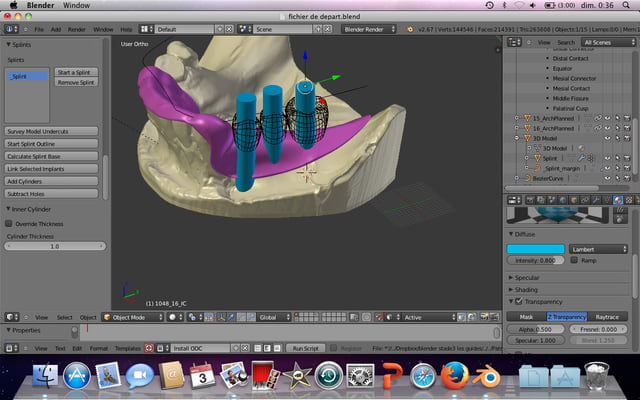Enable the Override Thickness checkbox

(9, 223)
